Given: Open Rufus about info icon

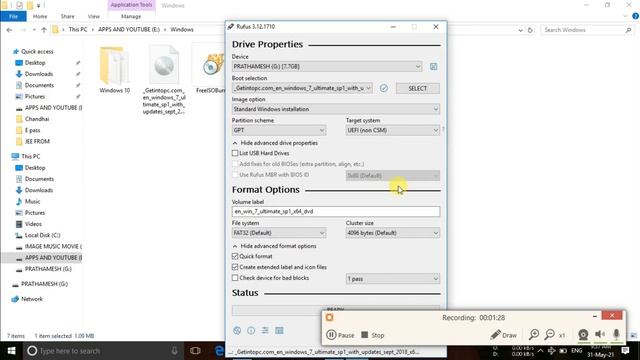Looking at the screenshot, I should click(x=251, y=331).
